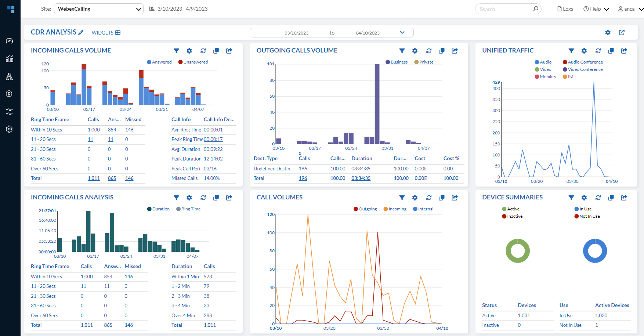Open the checklist tasks sidebar icon
The height and width of the screenshot is (336, 644).
tap(10, 111)
